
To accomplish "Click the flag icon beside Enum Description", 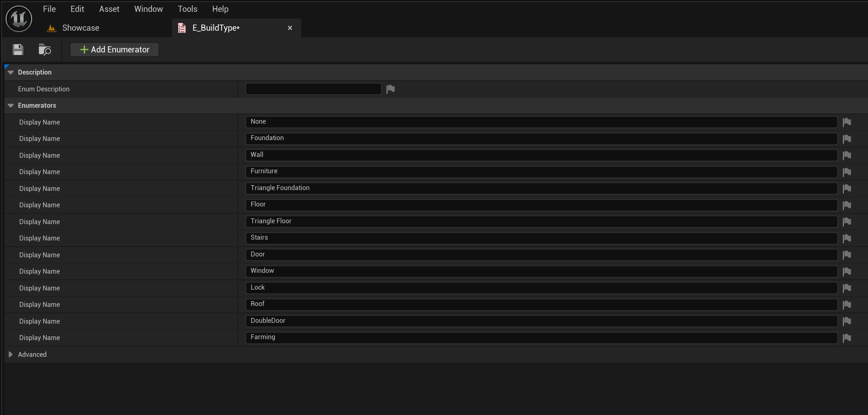I will [x=391, y=89].
